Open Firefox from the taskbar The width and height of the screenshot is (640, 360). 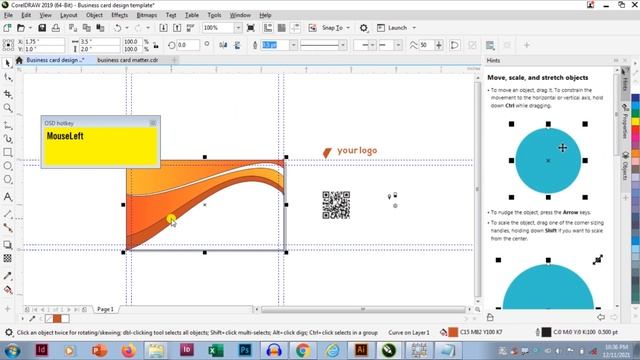coord(128,350)
